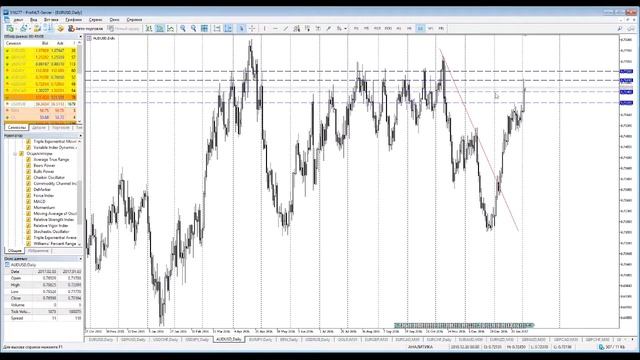Select the Fibonacci retracement tool
The width and height of the screenshot is (640, 360).
pyautogui.click(x=307, y=28)
